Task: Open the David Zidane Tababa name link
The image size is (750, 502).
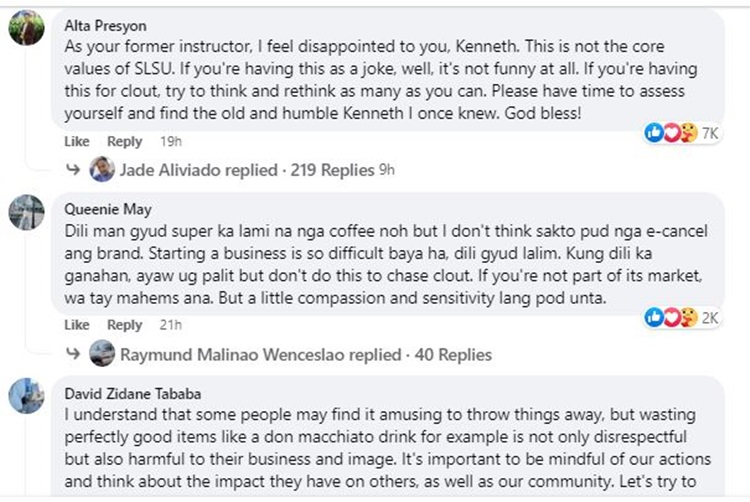Action: pyautogui.click(x=132, y=394)
